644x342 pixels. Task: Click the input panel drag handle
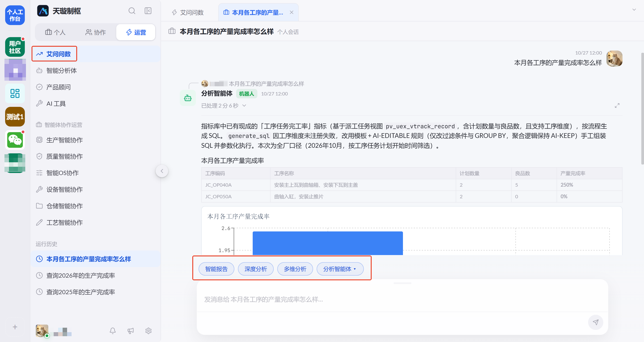click(402, 283)
